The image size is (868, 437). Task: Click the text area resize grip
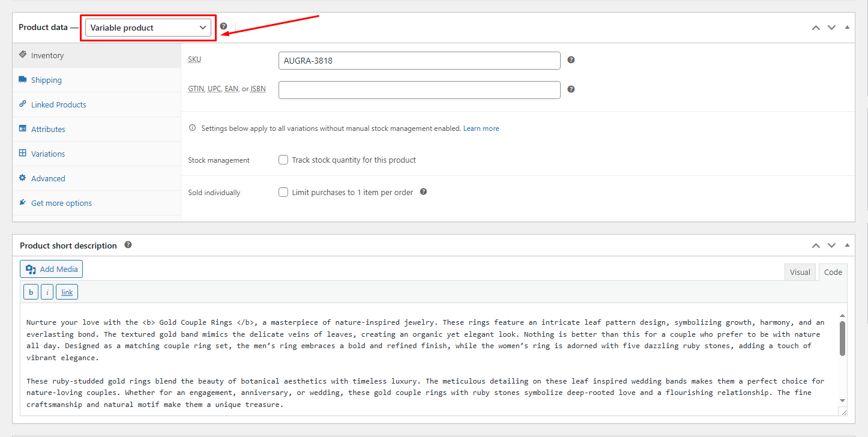tap(843, 411)
